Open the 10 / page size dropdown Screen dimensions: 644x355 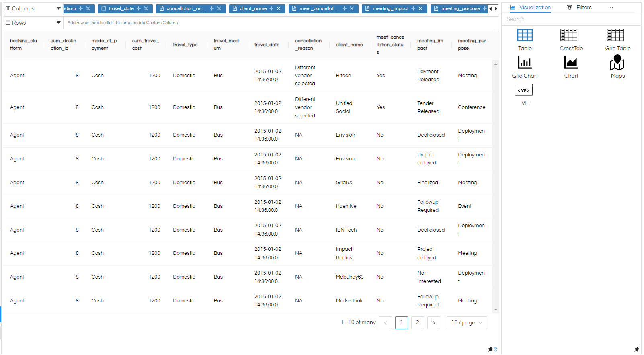pyautogui.click(x=467, y=322)
